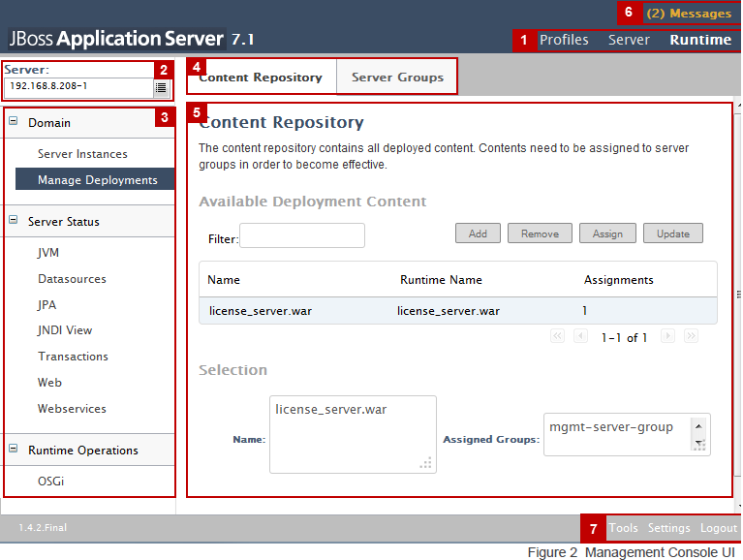Viewport: 743px width, 560px height.
Task: Click the Remove deployment button
Action: pos(540,233)
